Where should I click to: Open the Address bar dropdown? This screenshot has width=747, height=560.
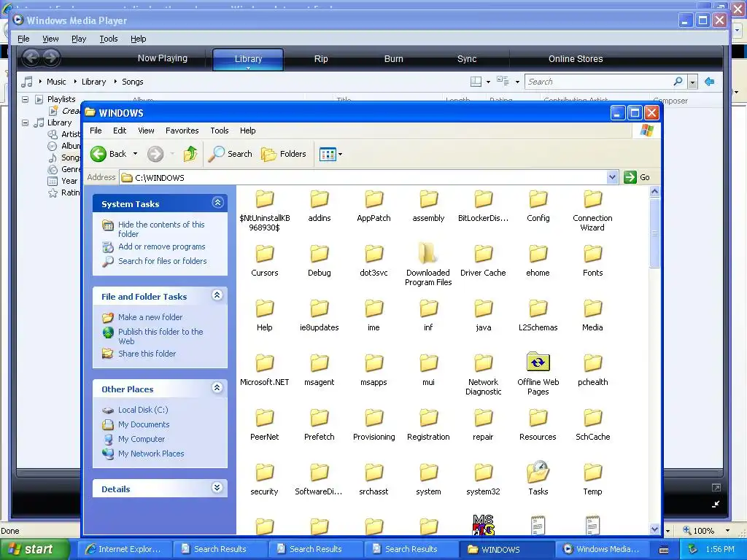coord(613,177)
